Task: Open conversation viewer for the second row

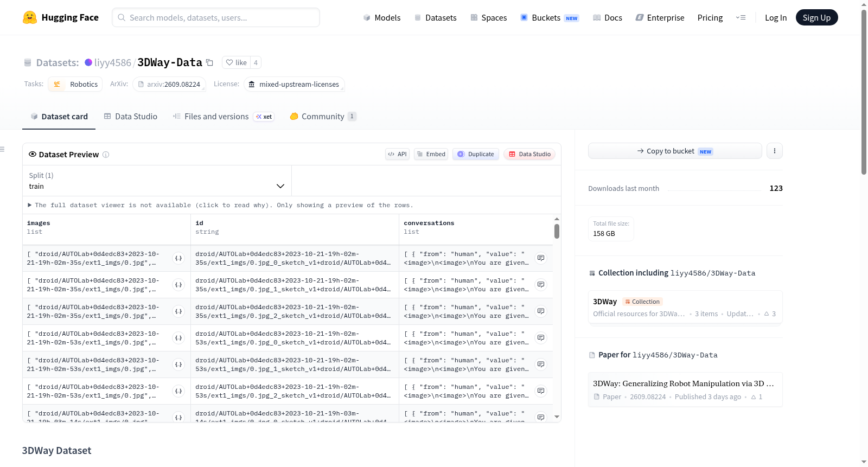Action: (x=541, y=285)
